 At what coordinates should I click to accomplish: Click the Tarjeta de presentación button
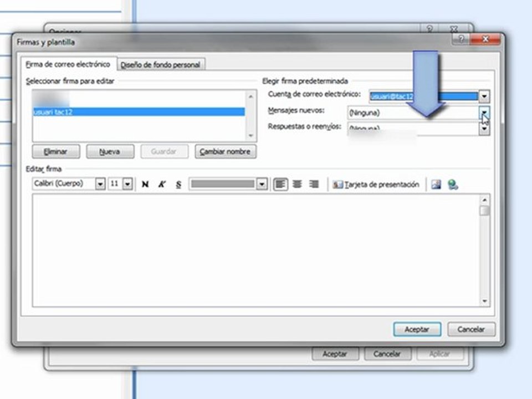point(376,185)
